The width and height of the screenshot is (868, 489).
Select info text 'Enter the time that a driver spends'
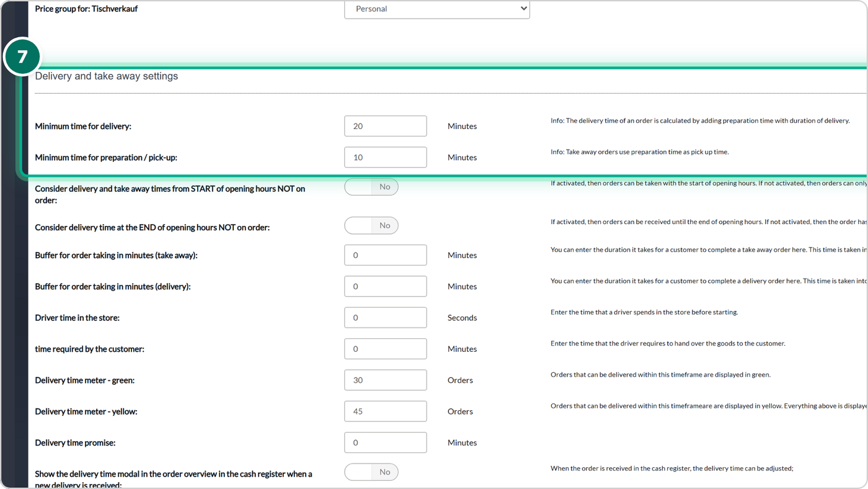pos(644,312)
